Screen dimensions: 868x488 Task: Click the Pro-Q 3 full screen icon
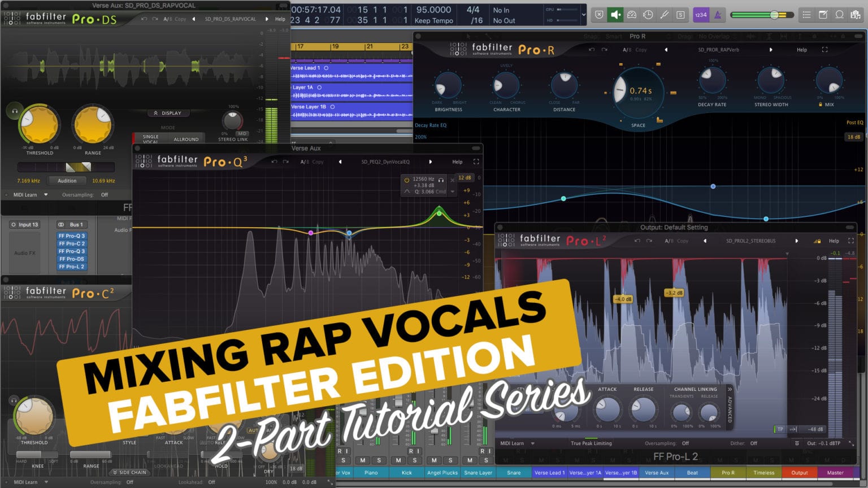tap(476, 162)
